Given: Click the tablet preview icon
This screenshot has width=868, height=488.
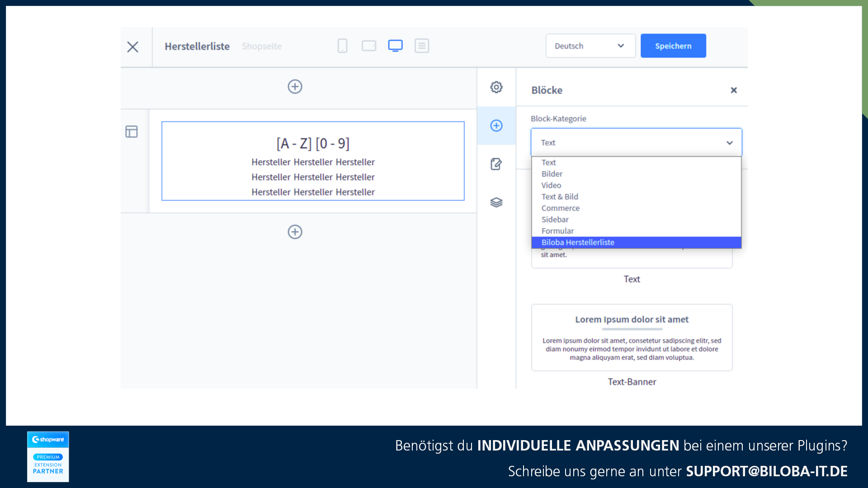Looking at the screenshot, I should click(369, 46).
